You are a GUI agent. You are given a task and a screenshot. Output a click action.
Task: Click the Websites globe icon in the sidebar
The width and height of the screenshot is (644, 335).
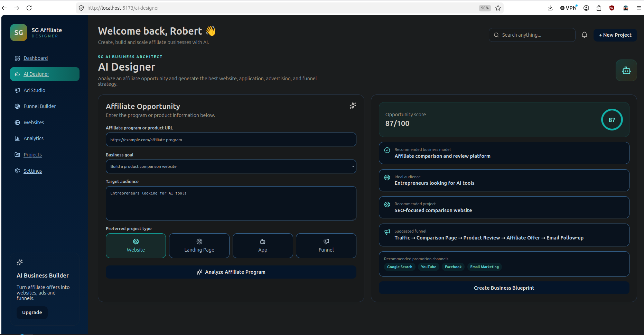pos(17,123)
